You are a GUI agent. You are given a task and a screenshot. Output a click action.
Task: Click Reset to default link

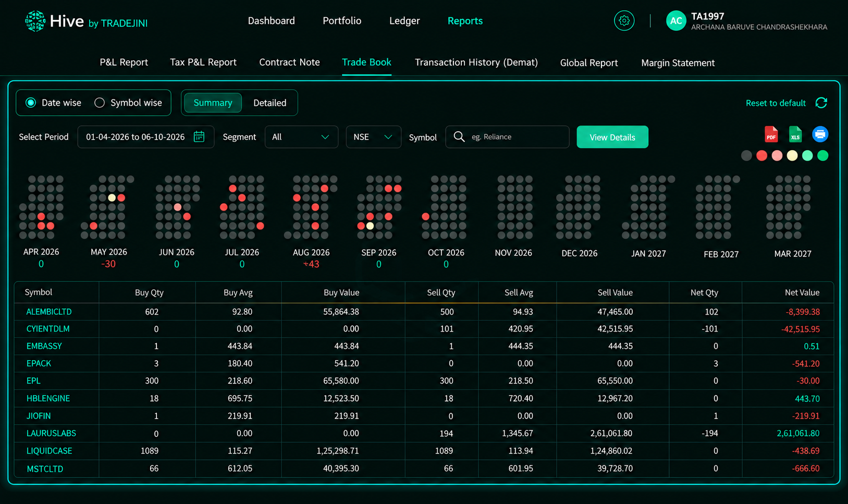point(776,103)
